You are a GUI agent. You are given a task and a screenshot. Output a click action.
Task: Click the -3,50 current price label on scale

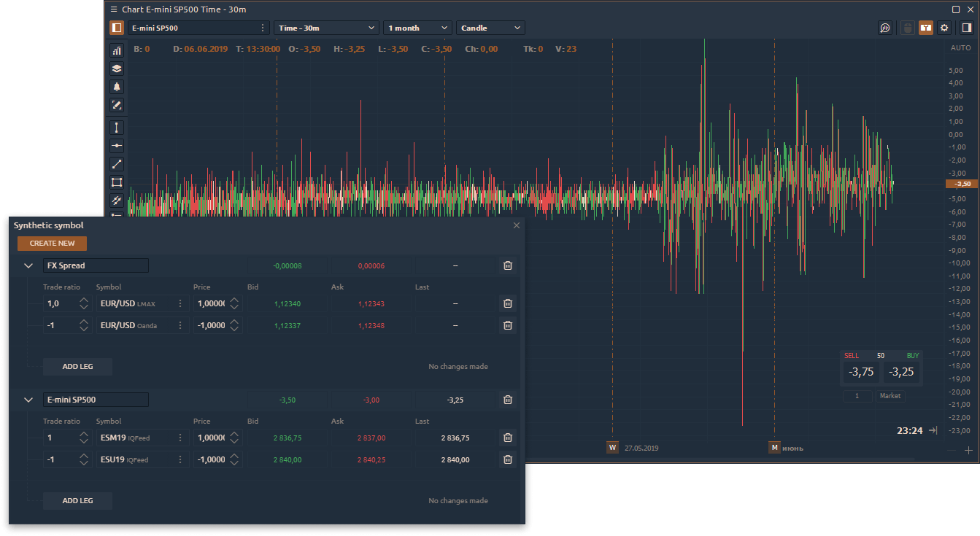pos(962,184)
